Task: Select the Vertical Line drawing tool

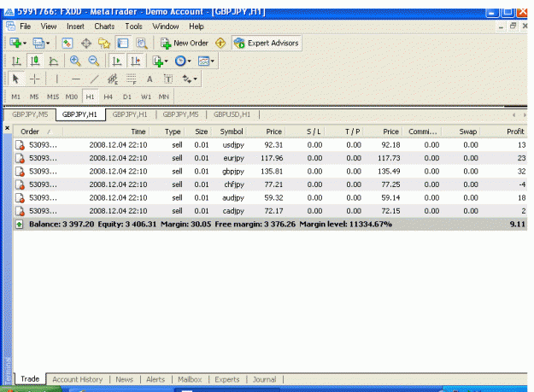Action: pyautogui.click(x=57, y=79)
